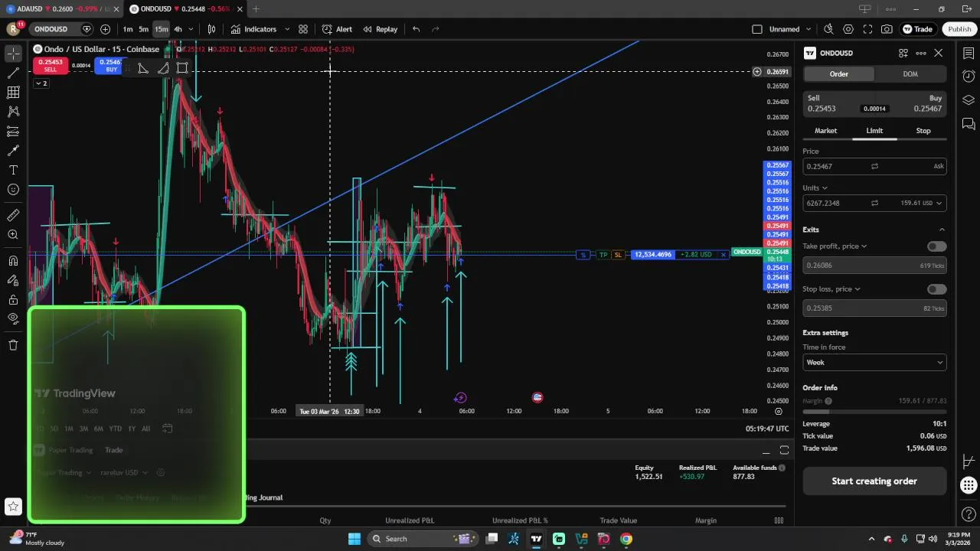This screenshot has width=980, height=551.
Task: Click the Price input field
Action: pos(874,166)
